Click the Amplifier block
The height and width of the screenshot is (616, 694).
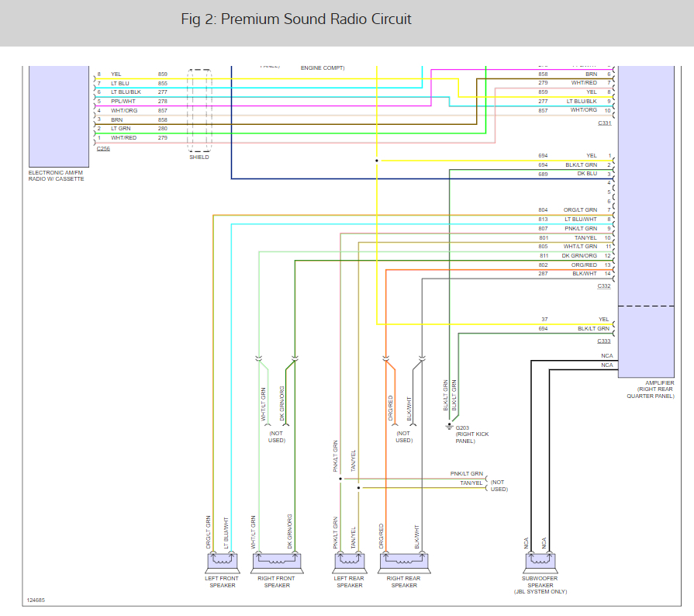tap(646, 221)
